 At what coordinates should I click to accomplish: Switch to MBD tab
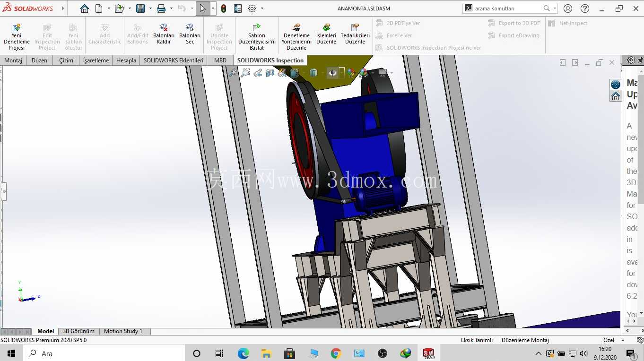click(x=220, y=60)
